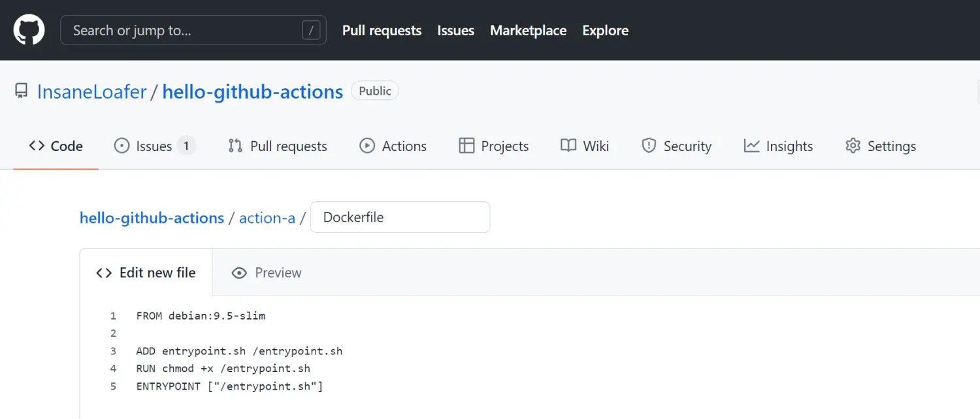Click the Insights graph icon
Screen dimensions: 980x419
751,146
